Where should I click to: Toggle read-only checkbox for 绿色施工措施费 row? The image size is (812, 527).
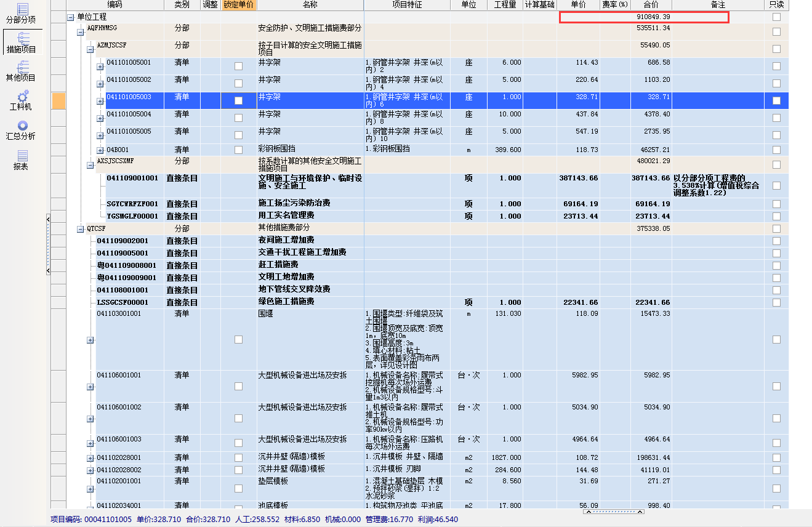(x=776, y=302)
